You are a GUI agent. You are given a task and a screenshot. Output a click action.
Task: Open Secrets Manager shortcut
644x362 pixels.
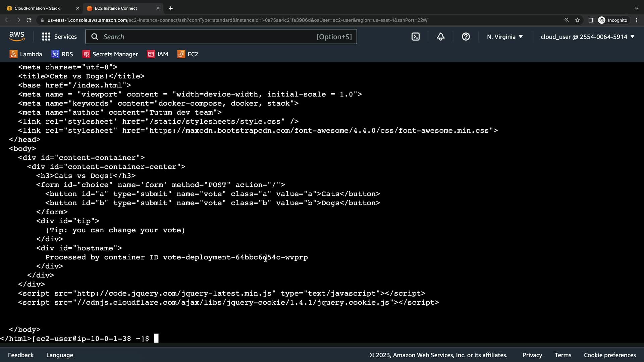110,54
